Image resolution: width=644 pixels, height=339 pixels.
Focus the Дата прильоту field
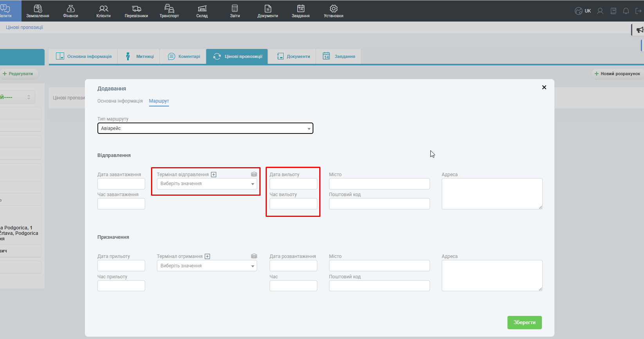(121, 266)
